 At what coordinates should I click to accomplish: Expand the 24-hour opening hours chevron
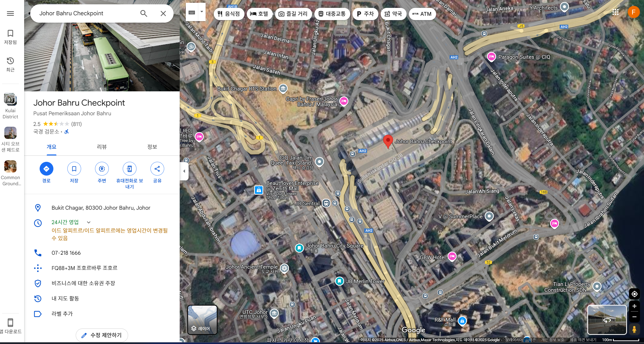coord(89,222)
